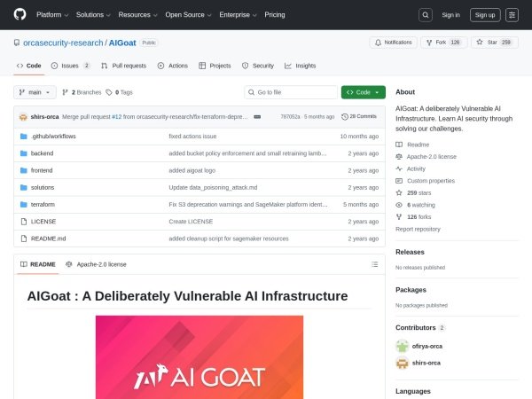
Task: Open the solutions folder
Action: (x=43, y=187)
